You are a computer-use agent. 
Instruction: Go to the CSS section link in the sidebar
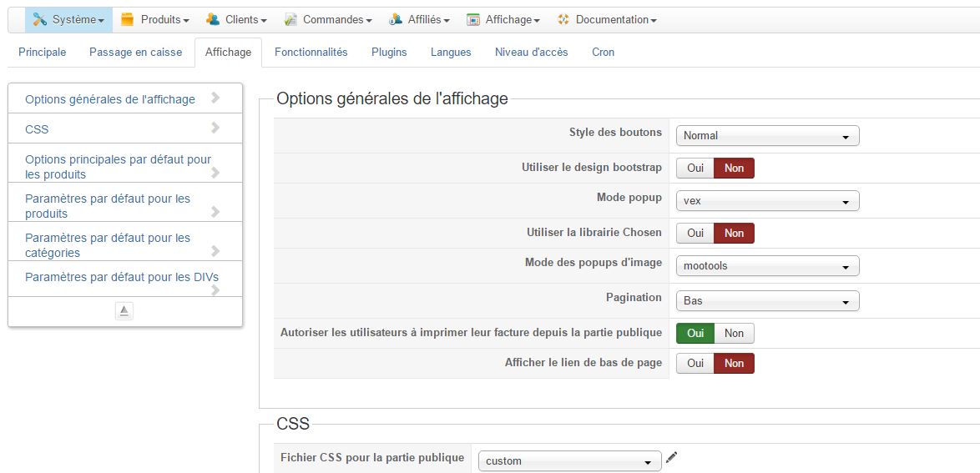point(38,129)
